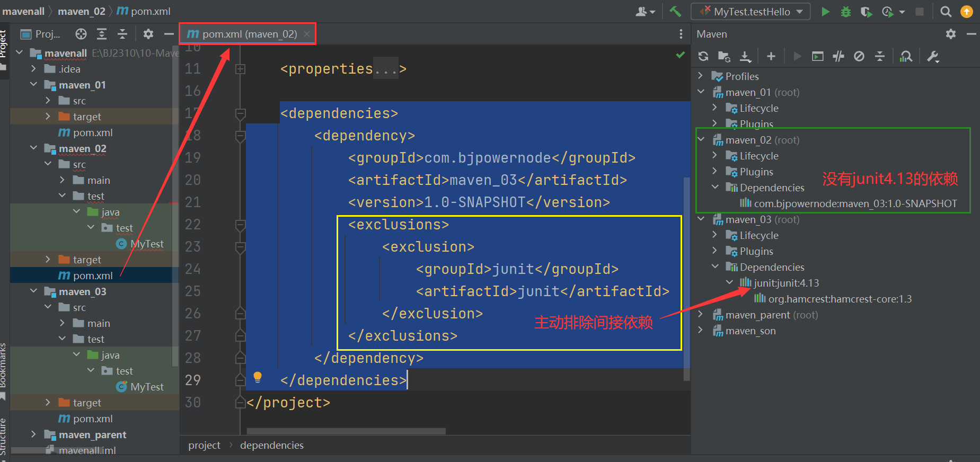This screenshot has height=462, width=980.
Task: Collapse all in Maven panel
Action: [880, 56]
